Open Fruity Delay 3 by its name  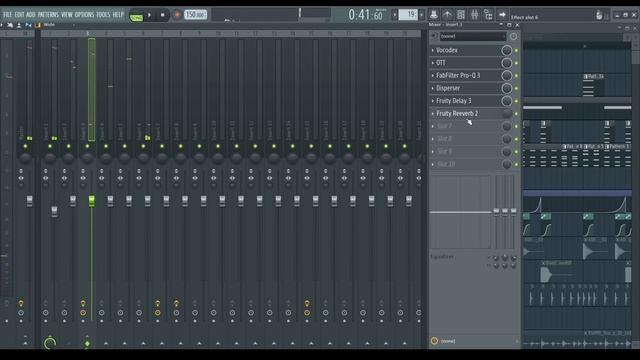tap(453, 101)
